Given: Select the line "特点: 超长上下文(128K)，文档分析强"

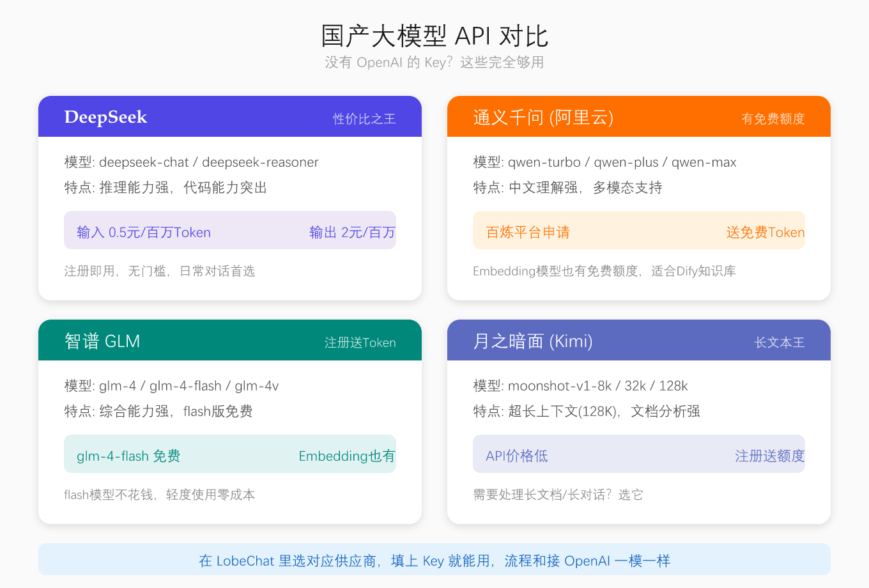Looking at the screenshot, I should [x=587, y=411].
